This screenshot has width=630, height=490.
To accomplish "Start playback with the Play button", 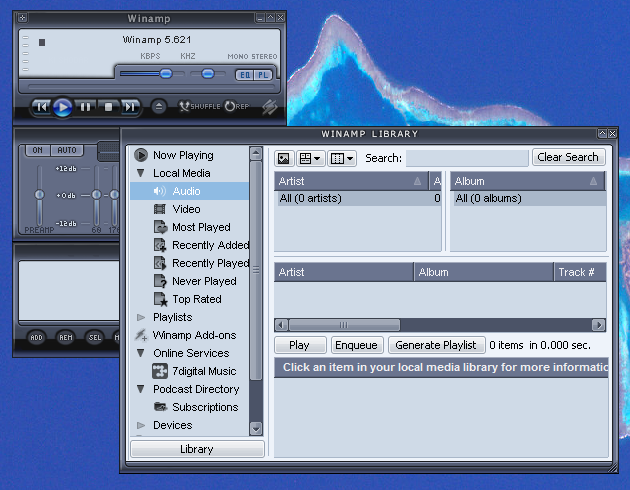I will 63,107.
